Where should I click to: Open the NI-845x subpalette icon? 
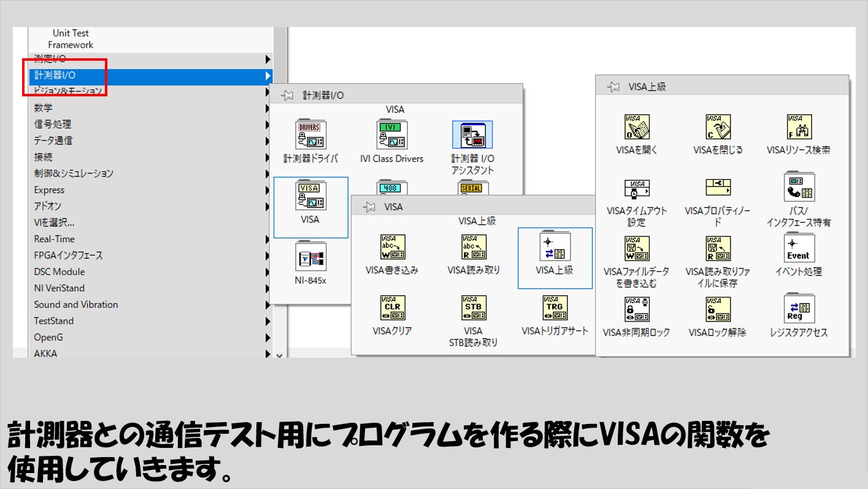click(310, 257)
